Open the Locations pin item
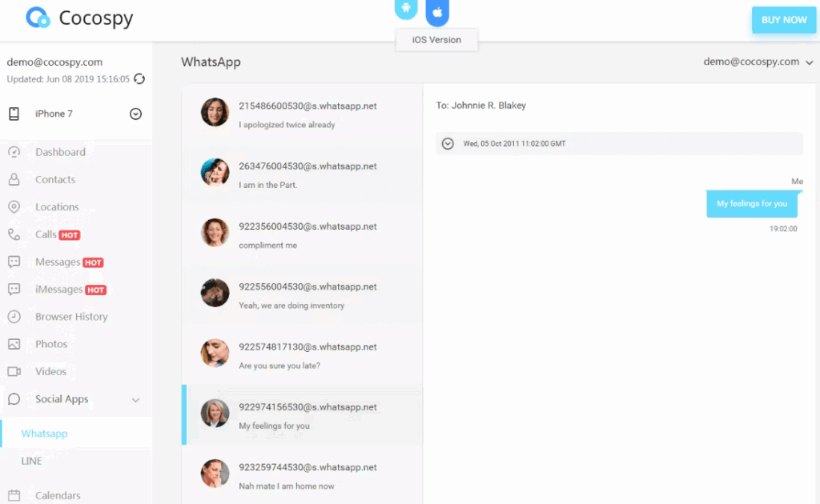 [x=57, y=207]
